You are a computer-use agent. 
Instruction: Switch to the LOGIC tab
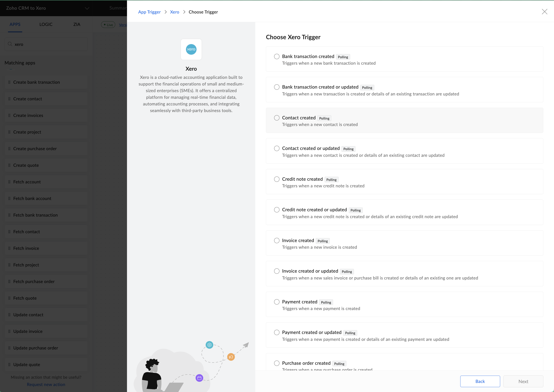click(x=46, y=24)
